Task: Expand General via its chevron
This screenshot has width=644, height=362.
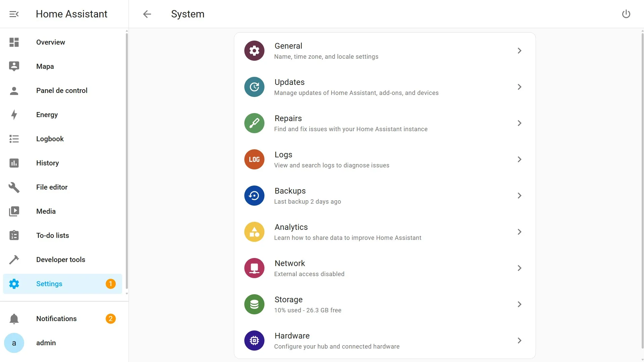Action: (519, 51)
